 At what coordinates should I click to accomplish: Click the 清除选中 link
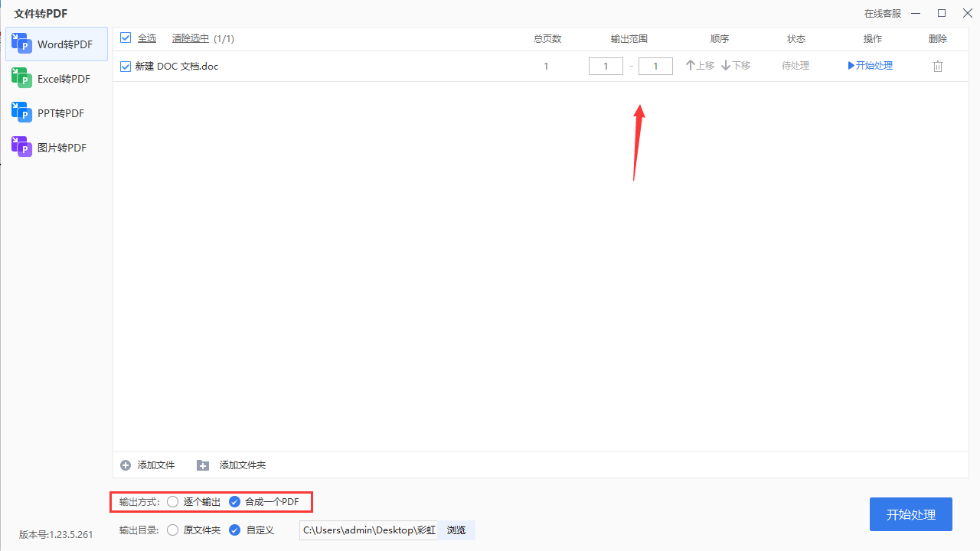point(191,38)
